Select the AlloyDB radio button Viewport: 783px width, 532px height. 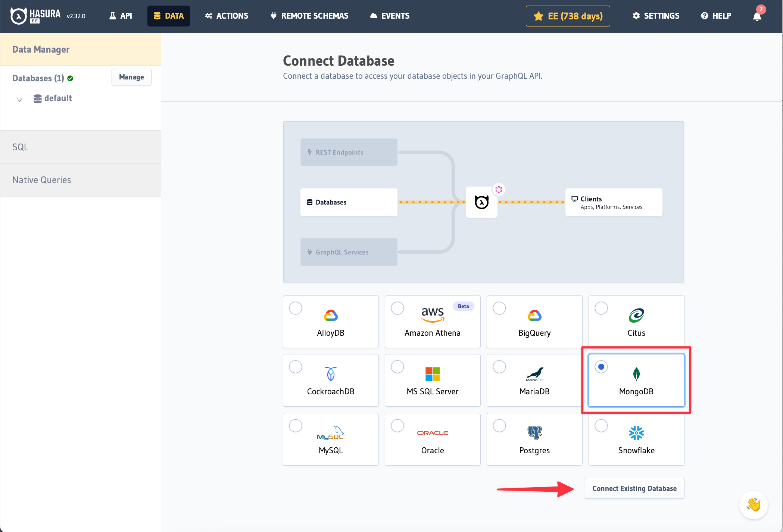[296, 308]
